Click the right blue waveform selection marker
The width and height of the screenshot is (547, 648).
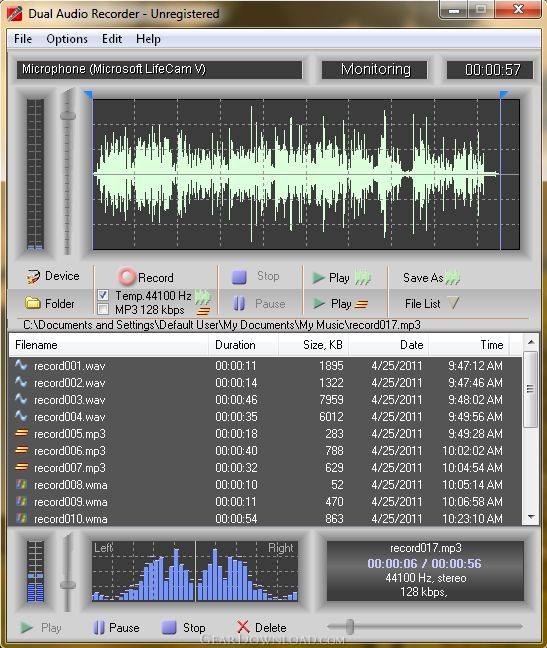coord(503,95)
